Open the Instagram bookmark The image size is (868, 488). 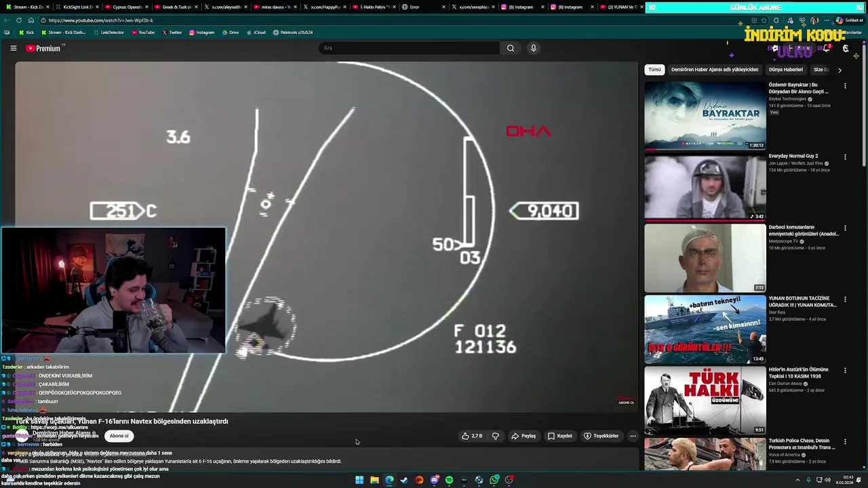coord(201,33)
